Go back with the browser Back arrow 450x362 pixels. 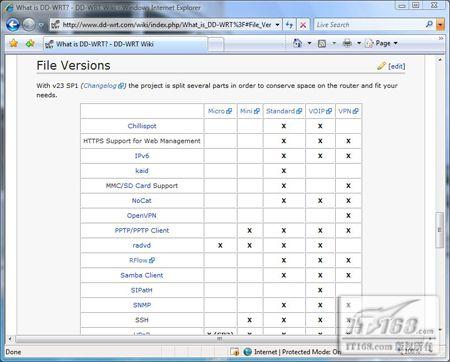(x=13, y=25)
